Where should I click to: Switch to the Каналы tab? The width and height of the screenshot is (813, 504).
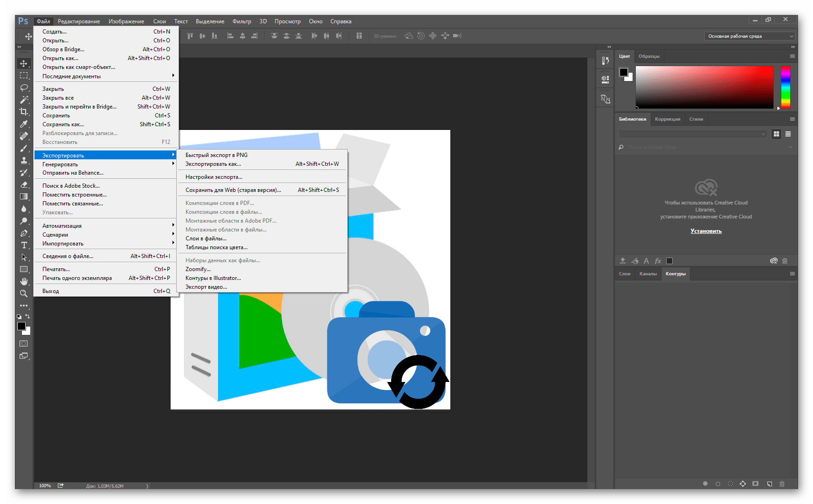pyautogui.click(x=648, y=273)
